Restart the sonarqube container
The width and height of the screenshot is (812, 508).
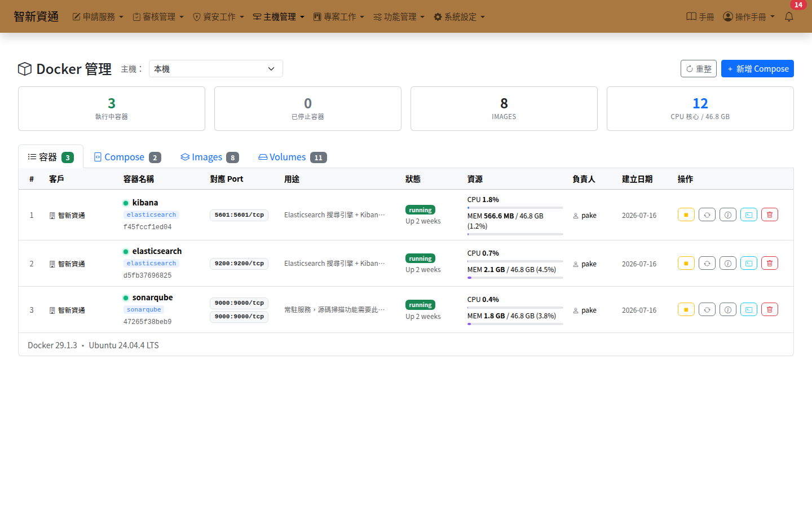point(707,309)
